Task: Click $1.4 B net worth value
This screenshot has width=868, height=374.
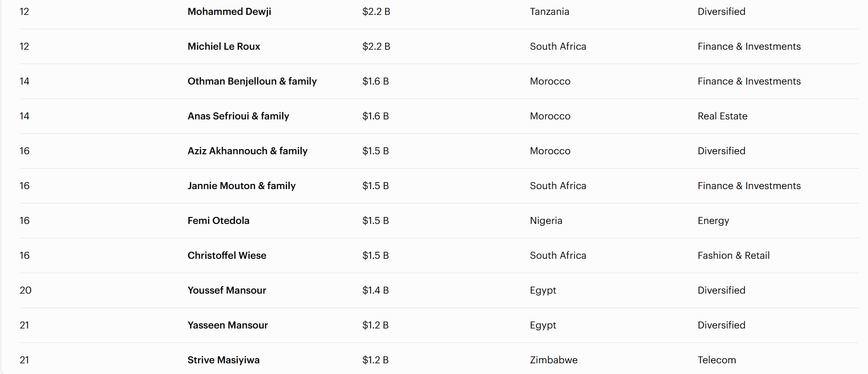Action: (376, 290)
